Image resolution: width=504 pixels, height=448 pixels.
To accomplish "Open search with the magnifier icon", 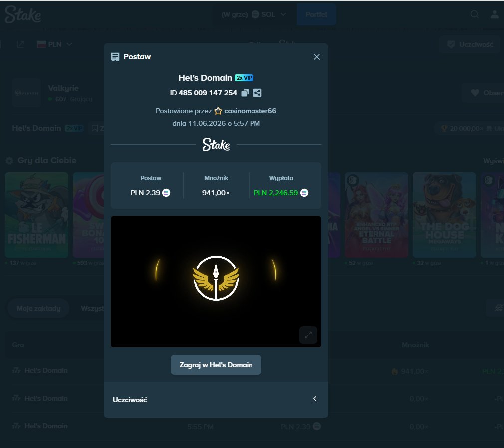I will point(475,14).
